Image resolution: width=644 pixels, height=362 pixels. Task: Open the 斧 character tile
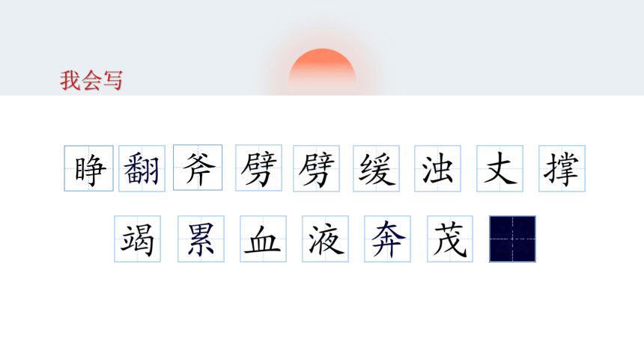pyautogui.click(x=198, y=168)
